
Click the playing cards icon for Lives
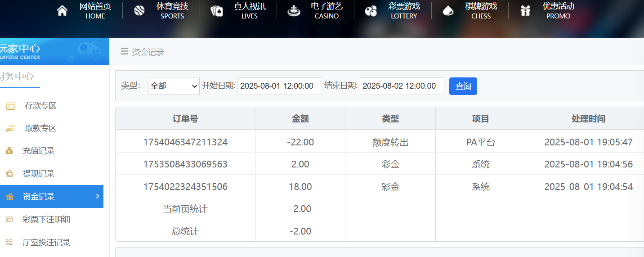[x=217, y=11]
